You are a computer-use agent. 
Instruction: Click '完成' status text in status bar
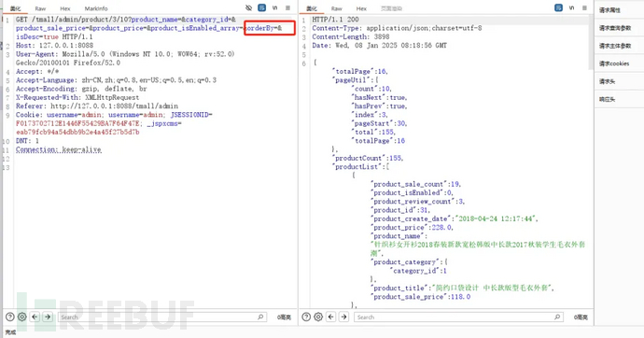click(10, 332)
